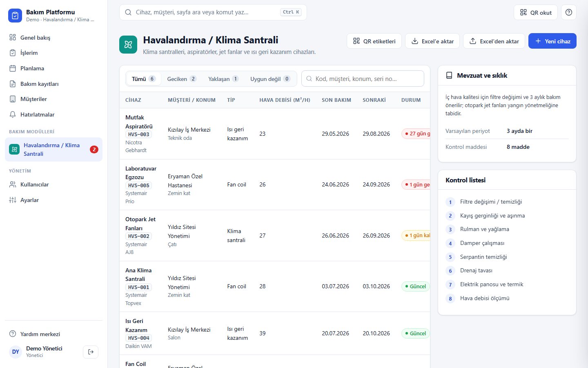Open device code HVS-002
This screenshot has height=368, width=588.
(139, 236)
